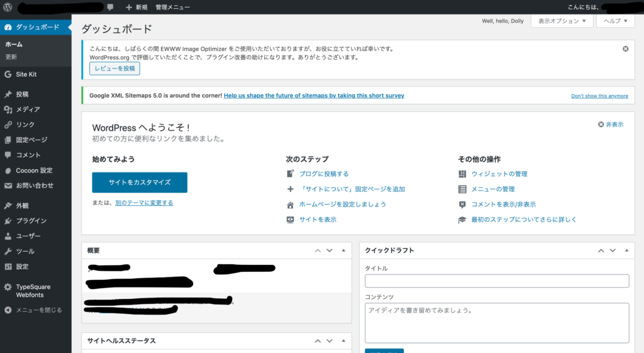Dismiss the EWWW Image Optimizer notice

625,48
